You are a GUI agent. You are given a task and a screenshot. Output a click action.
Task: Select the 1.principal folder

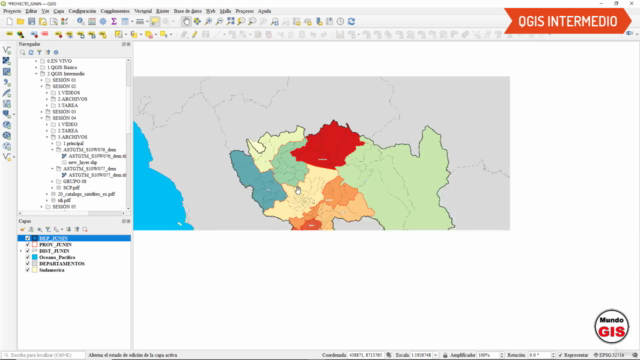tap(73, 144)
